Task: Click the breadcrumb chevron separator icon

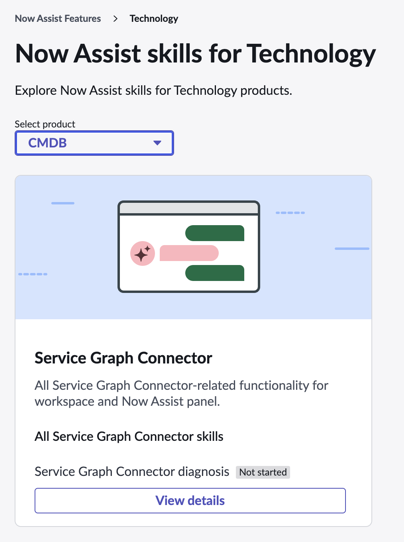Action: 115,19
